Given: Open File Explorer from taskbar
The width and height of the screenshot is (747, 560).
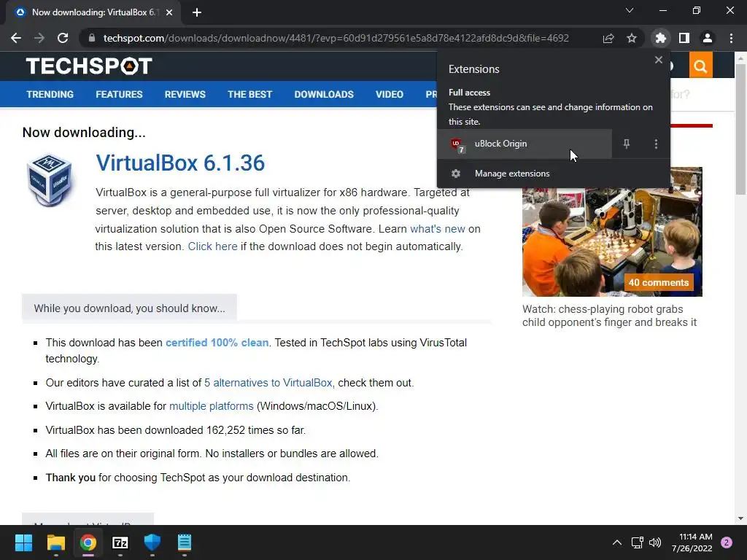Looking at the screenshot, I should 55,542.
